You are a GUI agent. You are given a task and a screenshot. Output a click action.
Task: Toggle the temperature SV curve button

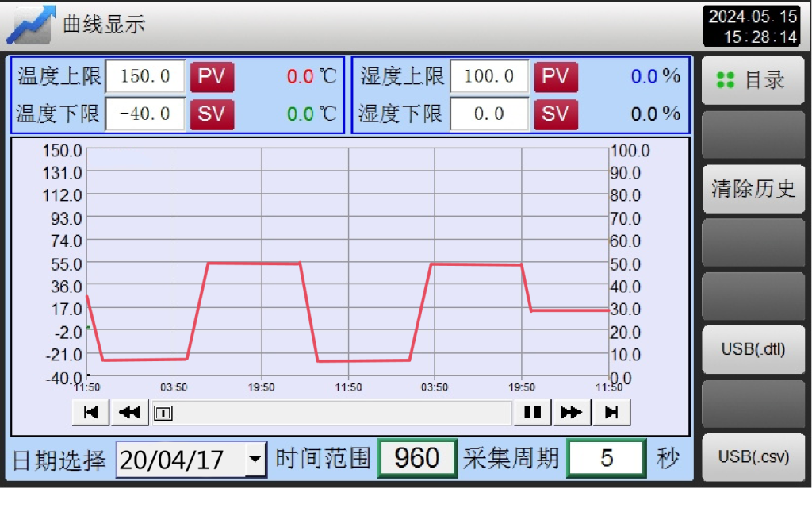click(212, 114)
